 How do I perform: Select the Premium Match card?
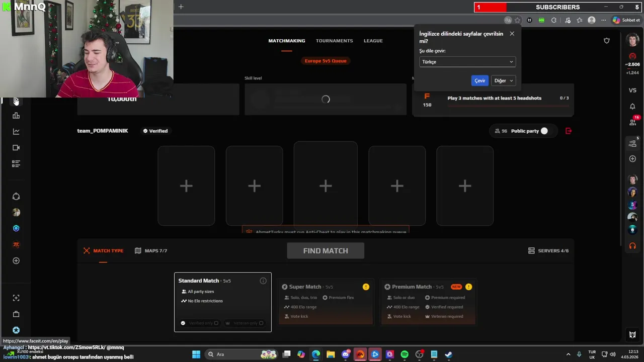[x=428, y=302]
